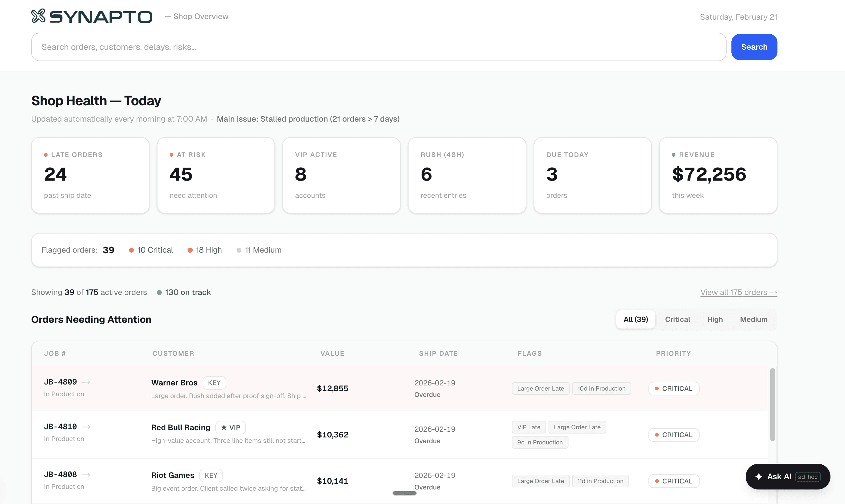Open View all 175 orders link
The height and width of the screenshot is (504, 845).
(738, 293)
